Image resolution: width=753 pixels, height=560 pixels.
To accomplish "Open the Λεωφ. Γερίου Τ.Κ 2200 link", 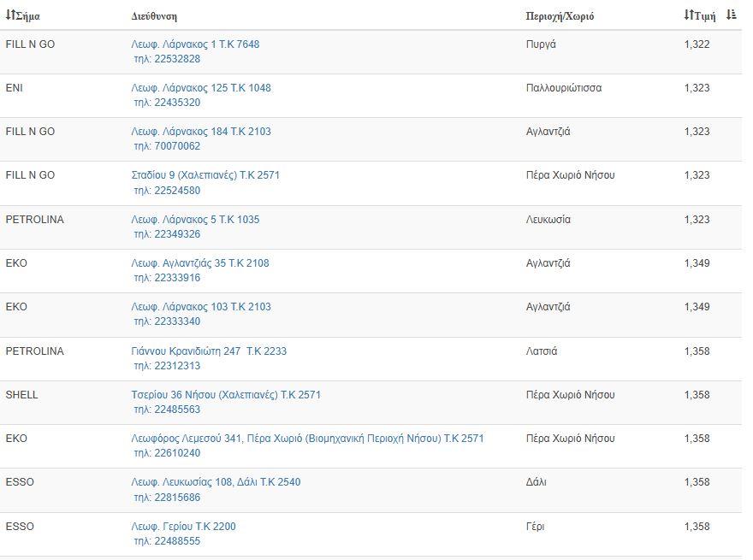I will (x=183, y=527).
